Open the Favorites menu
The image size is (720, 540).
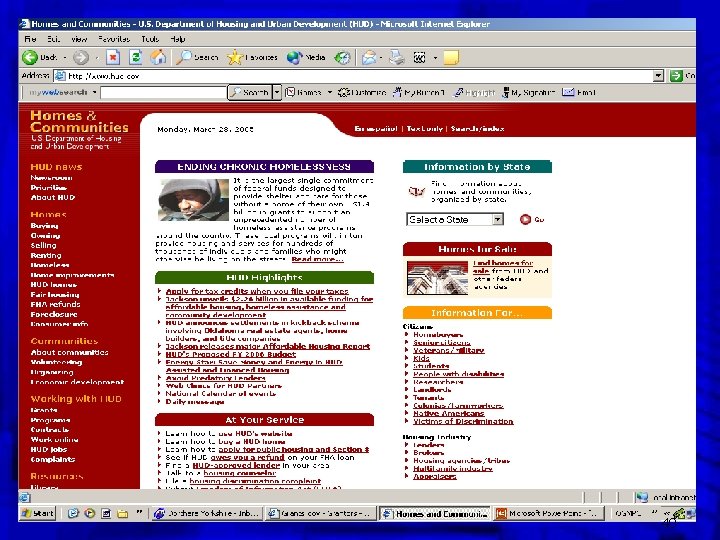click(x=114, y=39)
